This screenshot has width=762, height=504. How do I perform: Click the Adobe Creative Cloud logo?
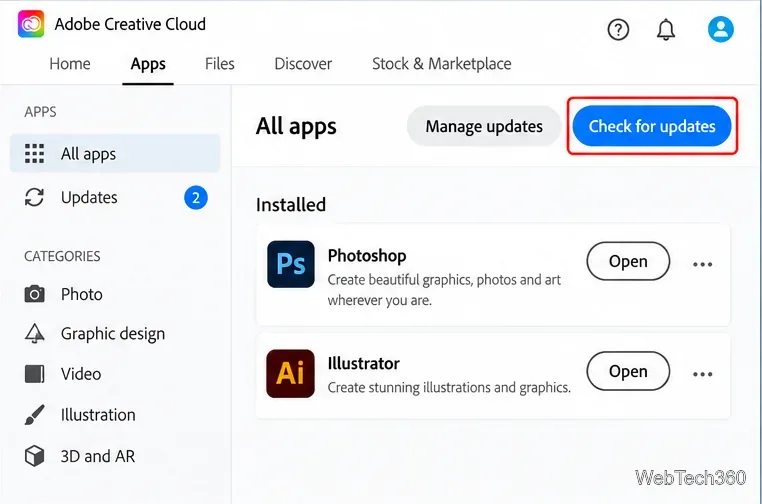point(31,23)
